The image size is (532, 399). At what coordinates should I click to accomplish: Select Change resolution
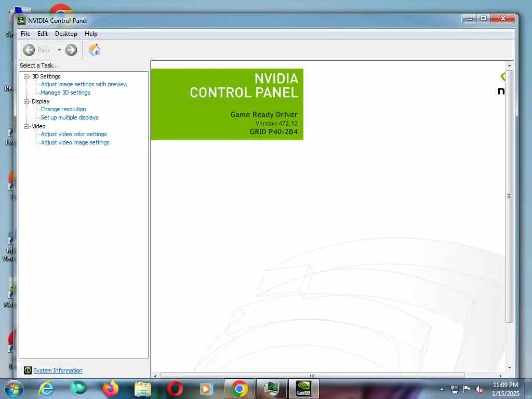point(63,109)
